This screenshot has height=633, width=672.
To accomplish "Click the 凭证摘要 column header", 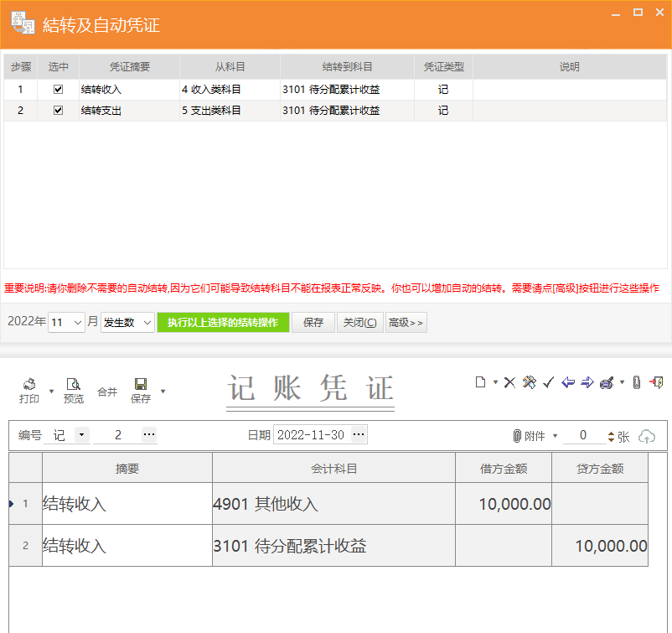I will [x=129, y=66].
